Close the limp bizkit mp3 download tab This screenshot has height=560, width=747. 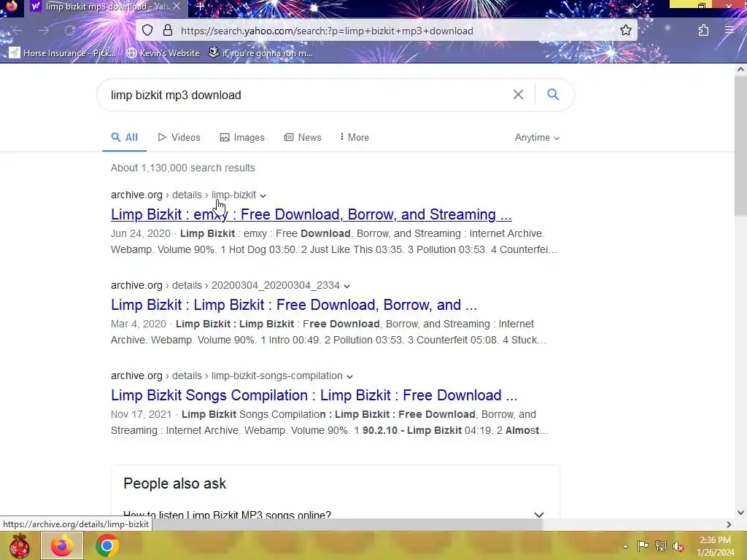coord(177,7)
